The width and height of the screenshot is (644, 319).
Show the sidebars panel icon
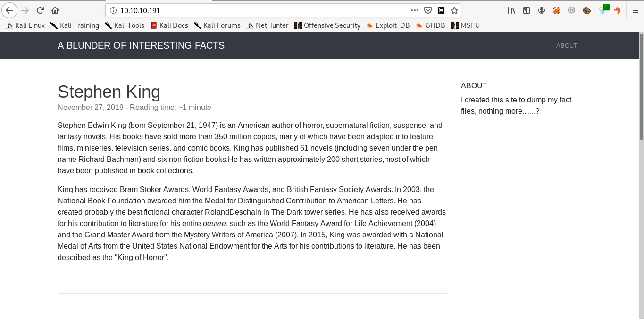click(x=527, y=10)
